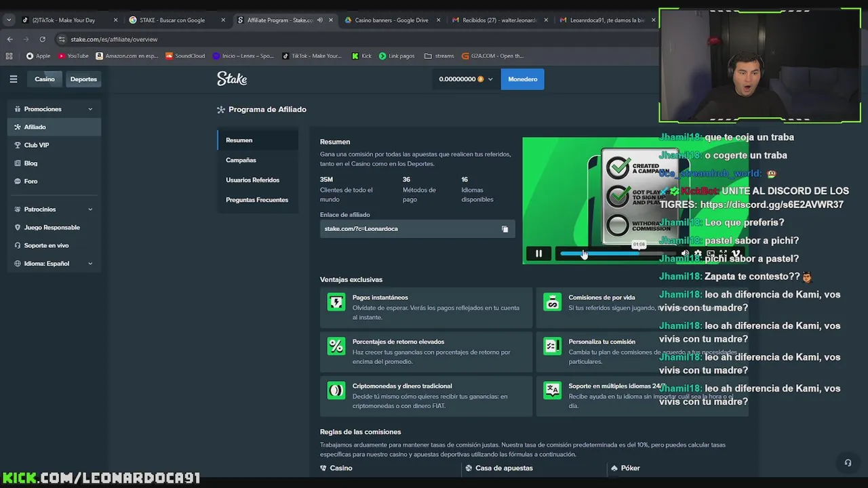Expand the Idioma: Español language dropdown
Screen dimensions: 868x488
(x=54, y=264)
